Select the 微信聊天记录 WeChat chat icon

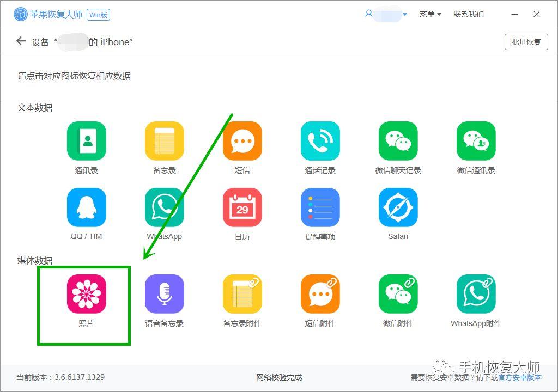point(397,139)
